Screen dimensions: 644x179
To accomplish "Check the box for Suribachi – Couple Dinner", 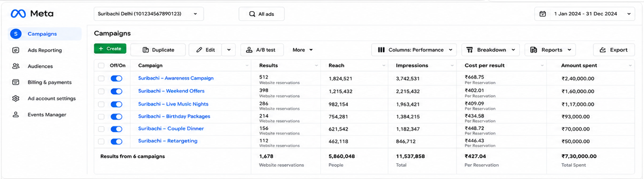I will [101, 129].
